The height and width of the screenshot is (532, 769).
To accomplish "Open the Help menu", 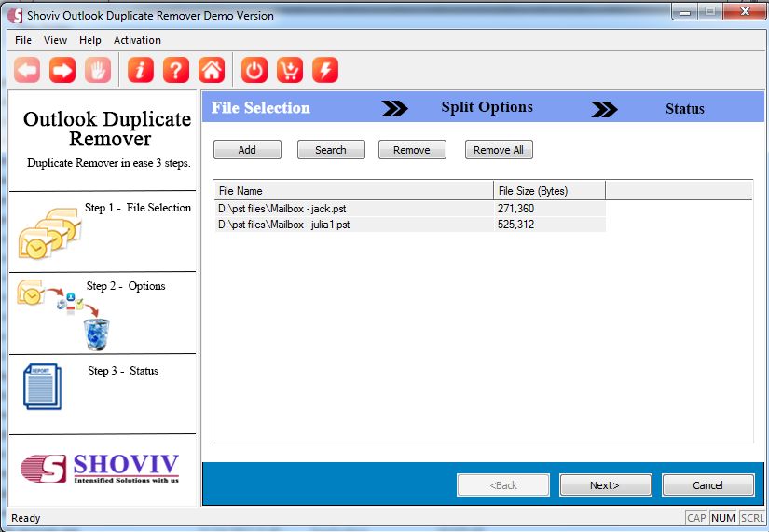I will (x=90, y=40).
